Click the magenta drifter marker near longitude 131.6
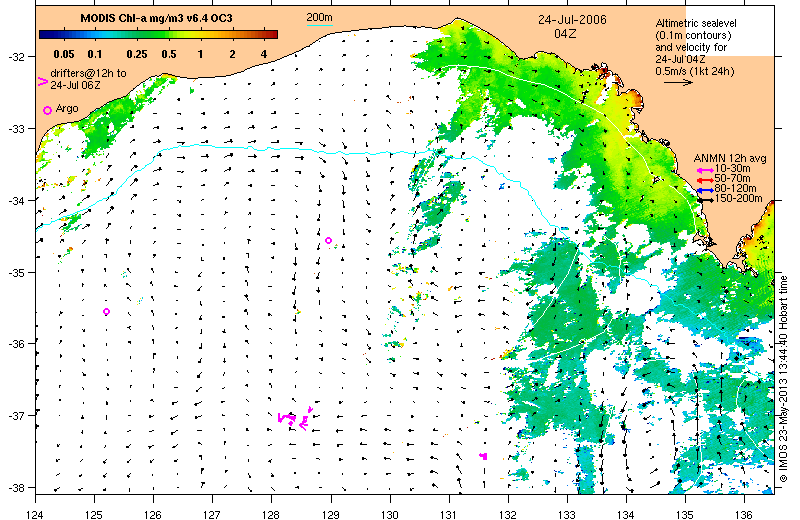Viewport: 800px width, 520px height. pos(484,456)
